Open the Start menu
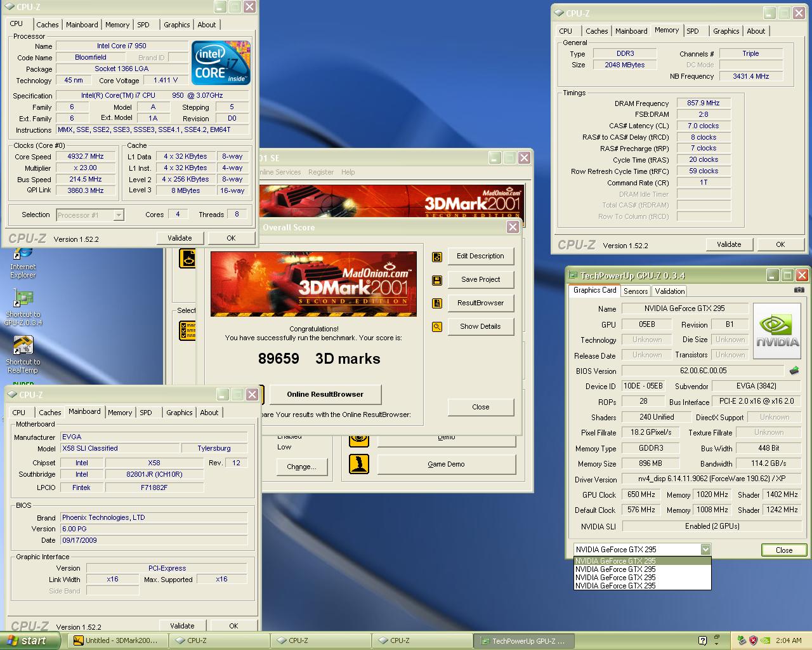Image resolution: width=812 pixels, height=650 pixels. point(30,640)
